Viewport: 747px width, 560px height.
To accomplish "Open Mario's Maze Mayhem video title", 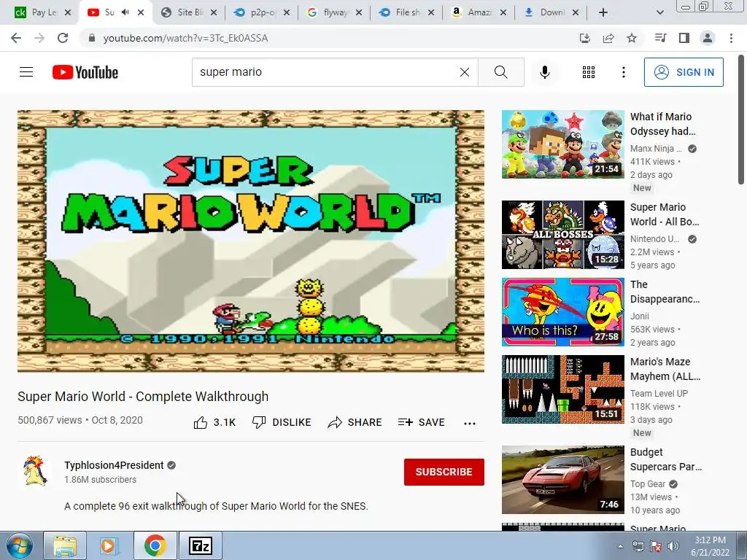I will point(665,368).
